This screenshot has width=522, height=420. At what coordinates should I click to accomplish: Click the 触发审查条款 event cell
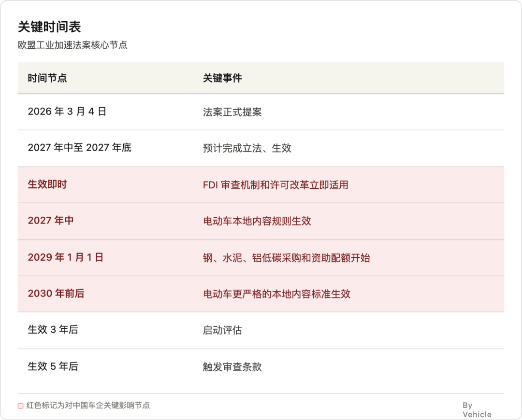click(232, 367)
